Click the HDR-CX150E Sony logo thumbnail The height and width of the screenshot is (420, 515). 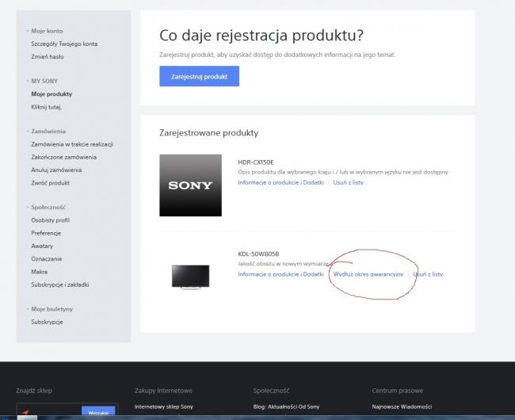(190, 185)
